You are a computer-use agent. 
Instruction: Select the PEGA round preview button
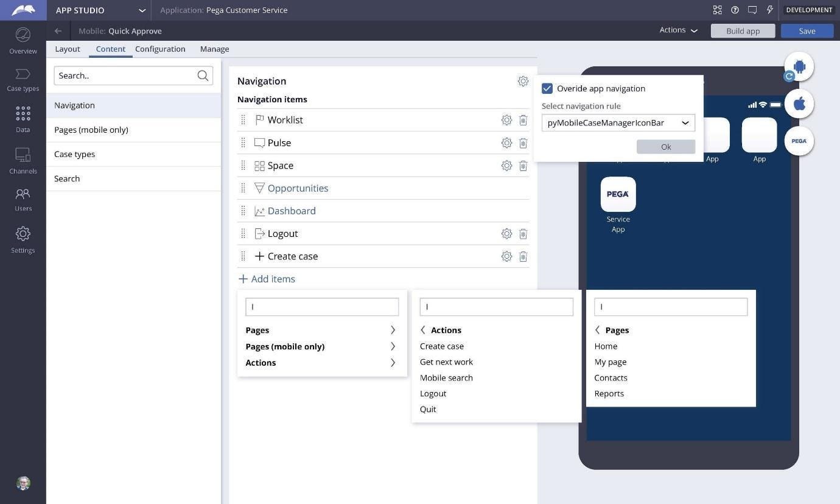(x=799, y=141)
